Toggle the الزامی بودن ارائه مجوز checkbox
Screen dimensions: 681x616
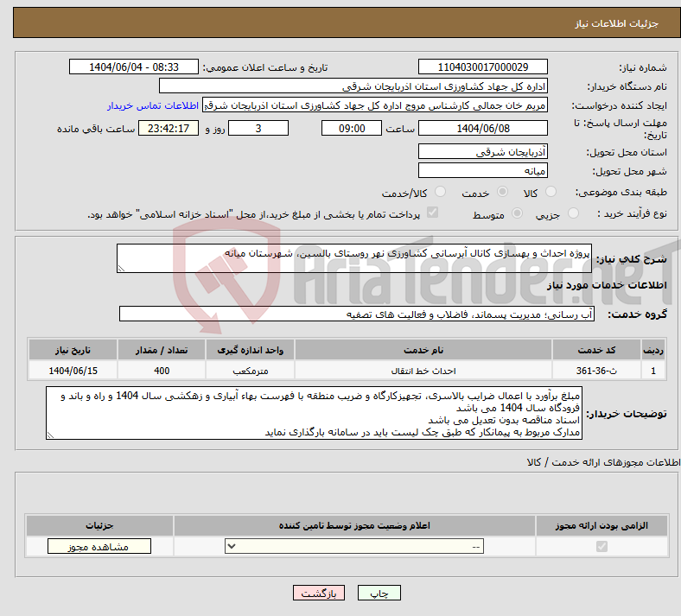click(x=601, y=547)
